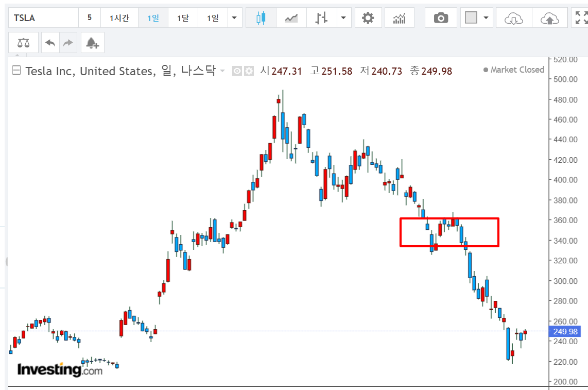
Task: Click the gray color square swatch
Action: click(471, 18)
